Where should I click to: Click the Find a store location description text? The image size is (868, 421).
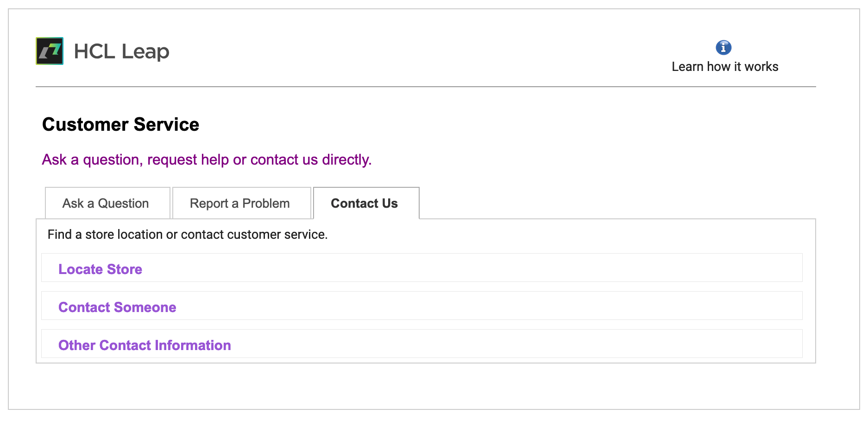point(188,235)
